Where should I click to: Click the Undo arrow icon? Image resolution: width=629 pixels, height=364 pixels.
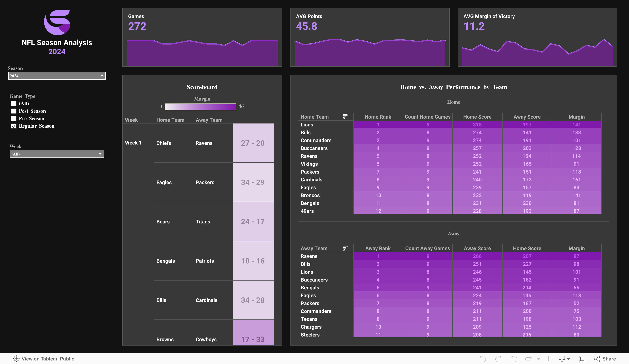(483, 359)
